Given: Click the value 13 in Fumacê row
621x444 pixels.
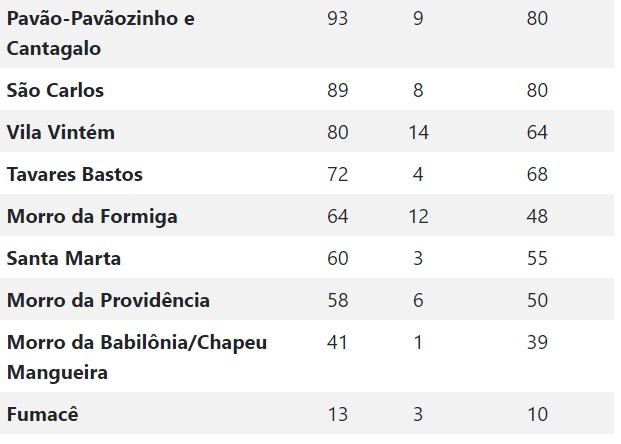Looking at the screenshot, I should (337, 414).
